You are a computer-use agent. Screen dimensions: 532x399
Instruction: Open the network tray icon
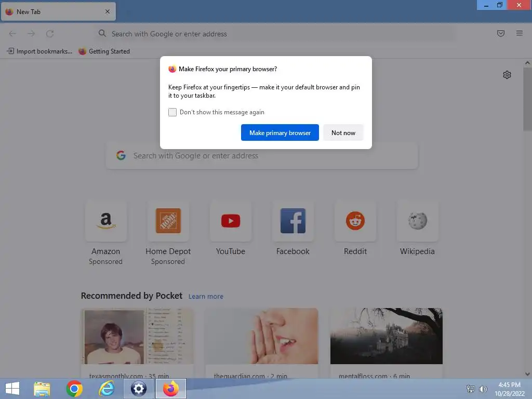point(470,389)
